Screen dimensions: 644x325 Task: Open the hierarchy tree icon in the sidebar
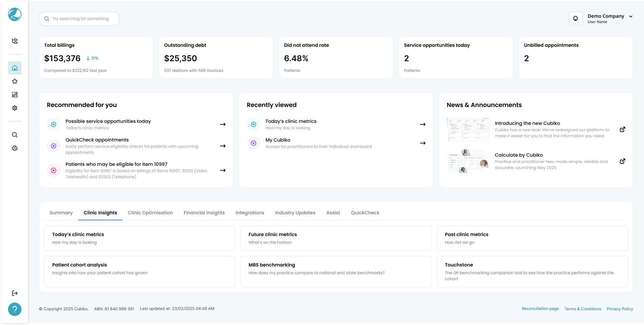pyautogui.click(x=15, y=41)
